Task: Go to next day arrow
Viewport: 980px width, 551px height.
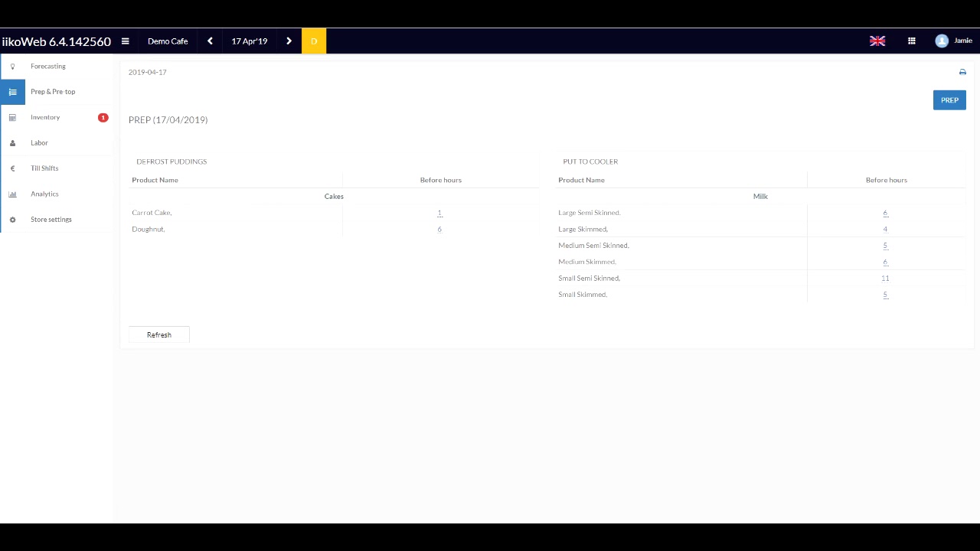Action: coord(289,41)
